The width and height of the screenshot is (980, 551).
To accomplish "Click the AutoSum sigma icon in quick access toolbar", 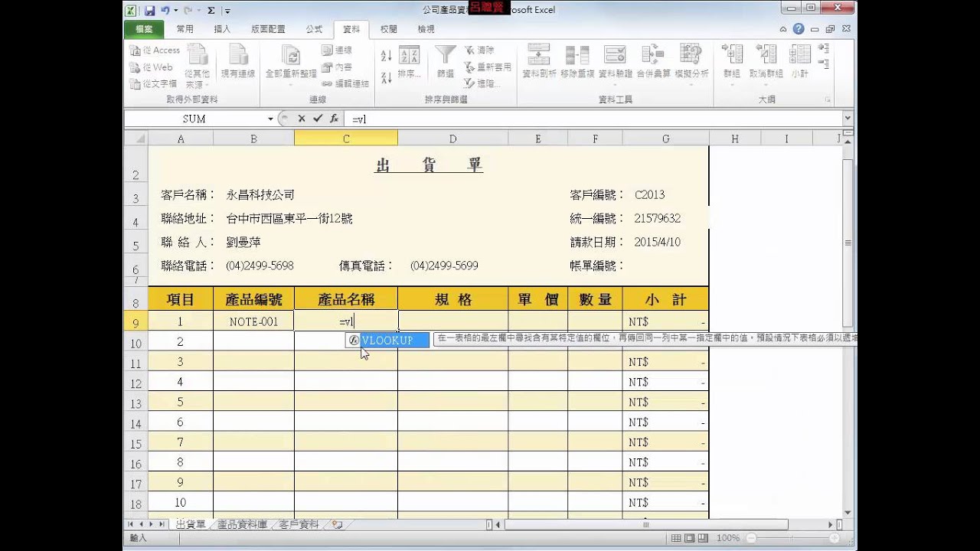I will coord(211,11).
